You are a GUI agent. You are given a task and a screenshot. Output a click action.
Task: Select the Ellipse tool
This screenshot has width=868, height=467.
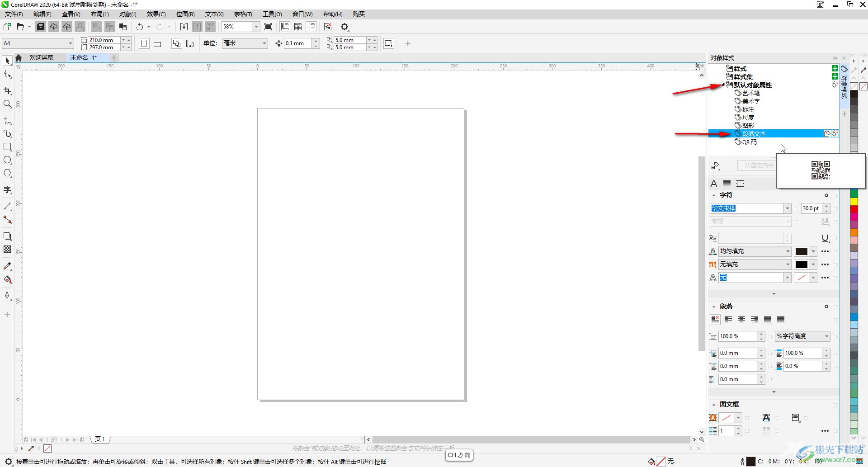click(x=7, y=160)
